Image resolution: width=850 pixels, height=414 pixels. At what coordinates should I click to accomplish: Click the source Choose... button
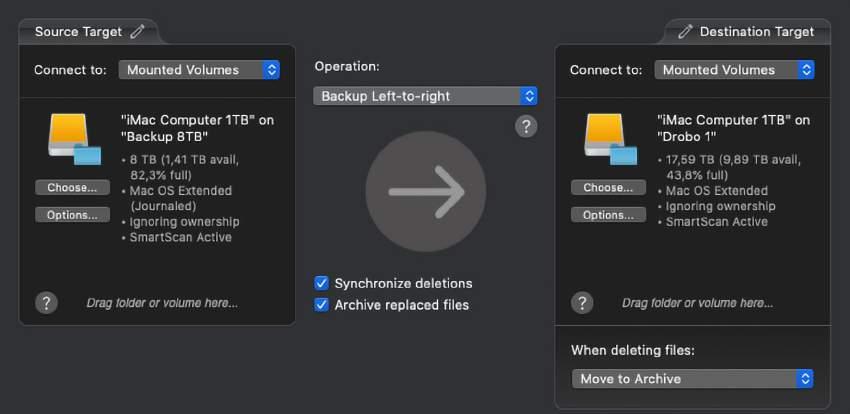coord(72,188)
